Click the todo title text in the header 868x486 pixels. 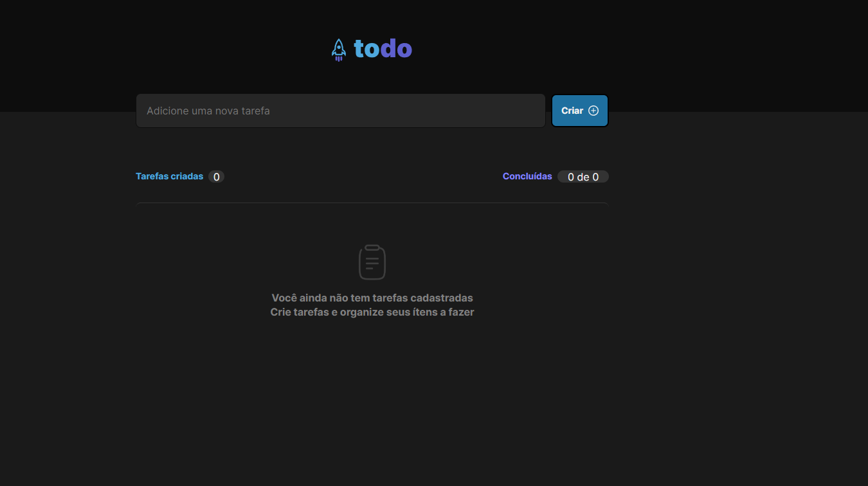click(x=382, y=48)
